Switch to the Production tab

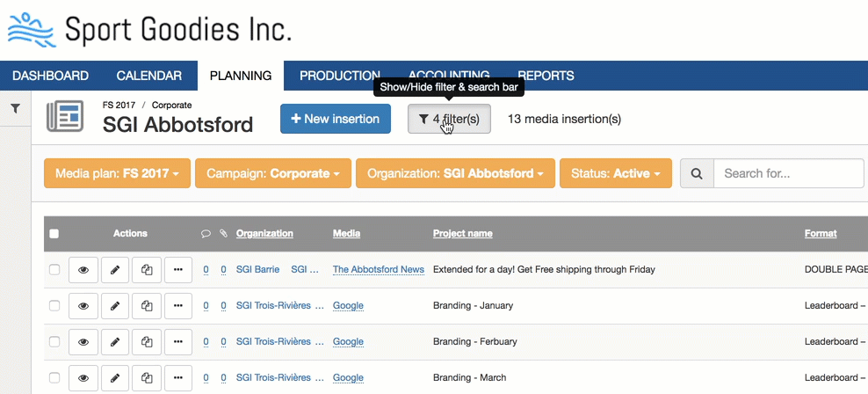point(339,76)
